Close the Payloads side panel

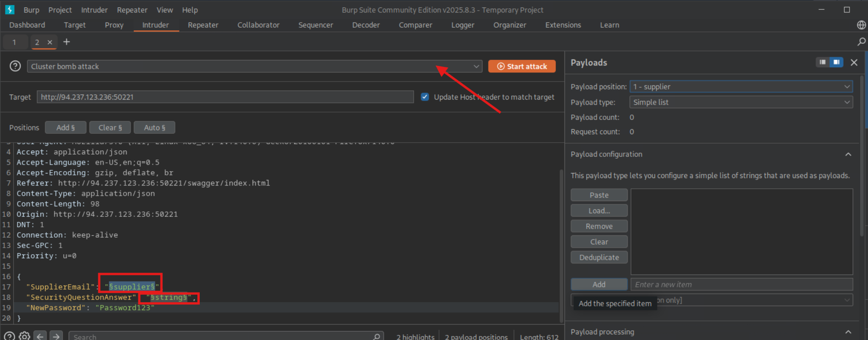pyautogui.click(x=854, y=62)
